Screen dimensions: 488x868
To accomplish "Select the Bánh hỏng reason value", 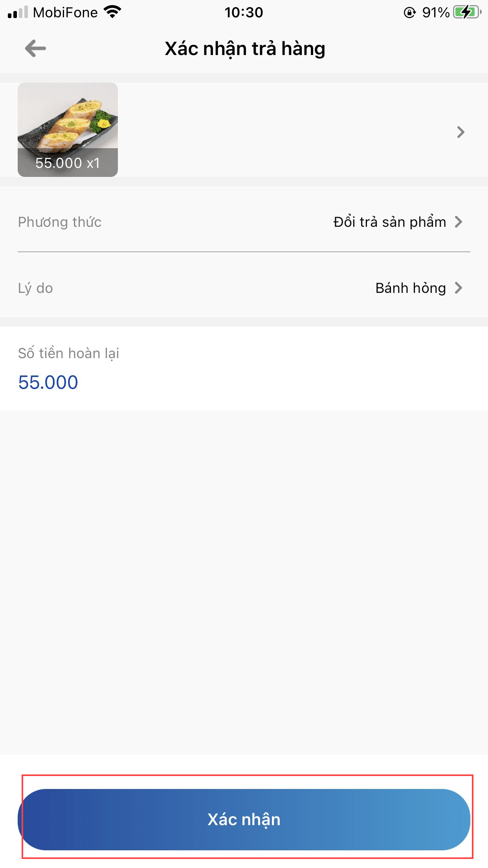I will coord(410,288).
